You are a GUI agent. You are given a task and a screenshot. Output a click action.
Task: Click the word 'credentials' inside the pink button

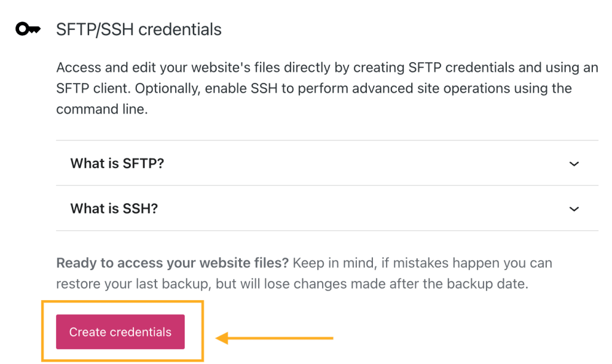click(x=140, y=332)
